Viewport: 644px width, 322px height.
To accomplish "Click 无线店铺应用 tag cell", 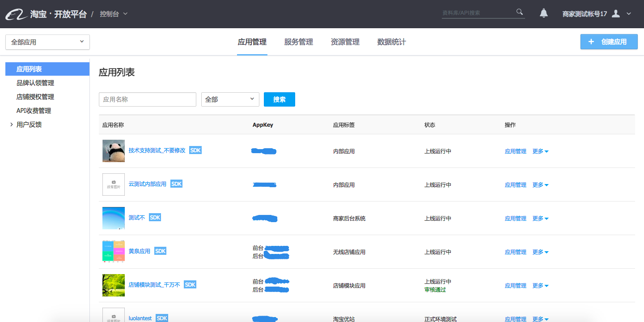I will click(349, 252).
